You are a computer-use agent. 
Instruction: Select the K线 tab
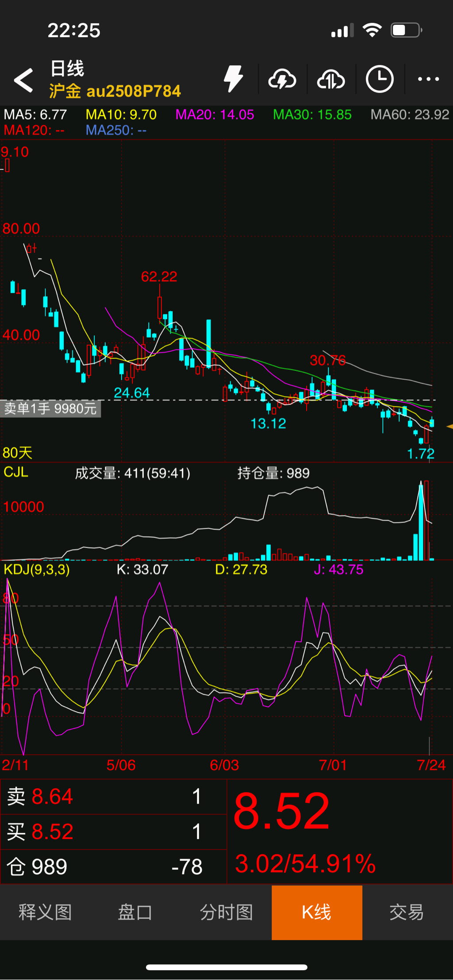(317, 912)
